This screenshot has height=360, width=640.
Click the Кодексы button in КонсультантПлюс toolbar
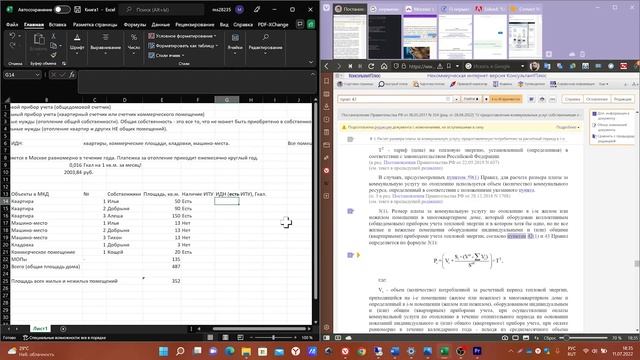(502, 84)
